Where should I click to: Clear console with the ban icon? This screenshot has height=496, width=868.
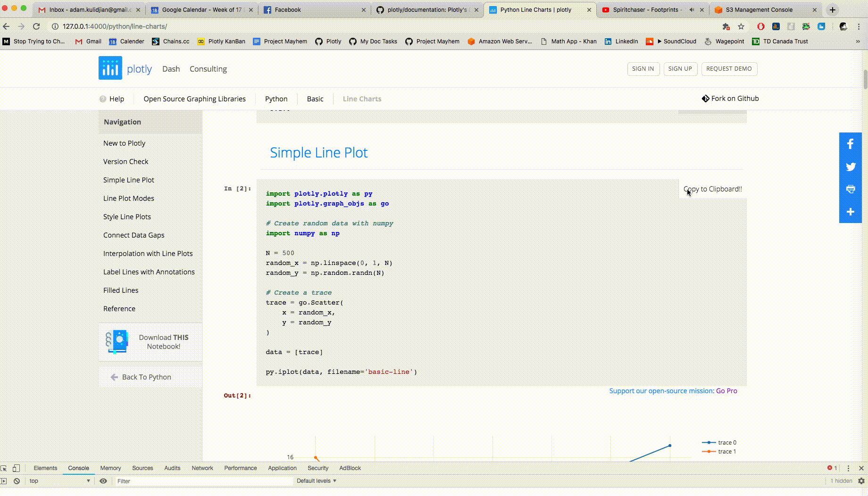coord(17,481)
